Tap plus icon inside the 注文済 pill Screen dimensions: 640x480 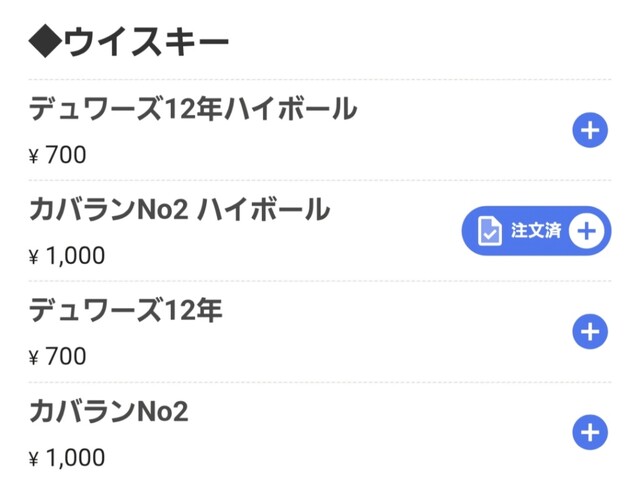coord(587,231)
